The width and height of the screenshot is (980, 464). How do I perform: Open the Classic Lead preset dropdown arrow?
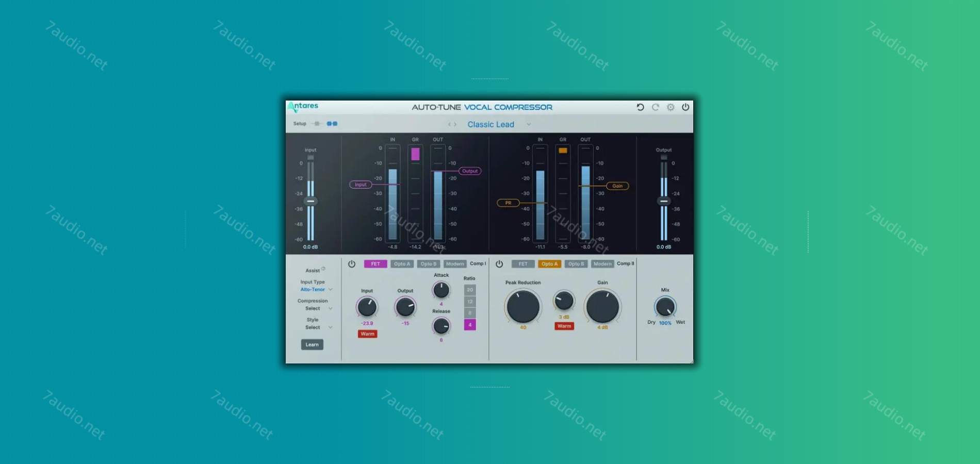529,124
